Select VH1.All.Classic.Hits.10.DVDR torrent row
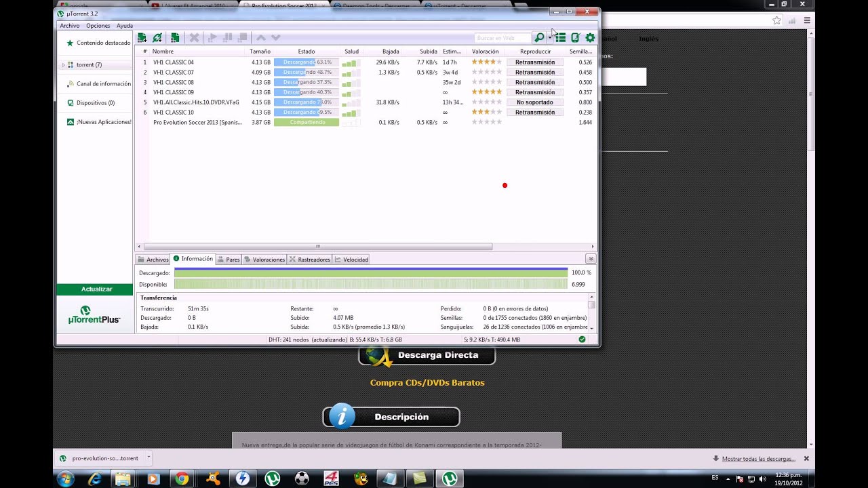Screen dimensions: 868x488 [366, 102]
